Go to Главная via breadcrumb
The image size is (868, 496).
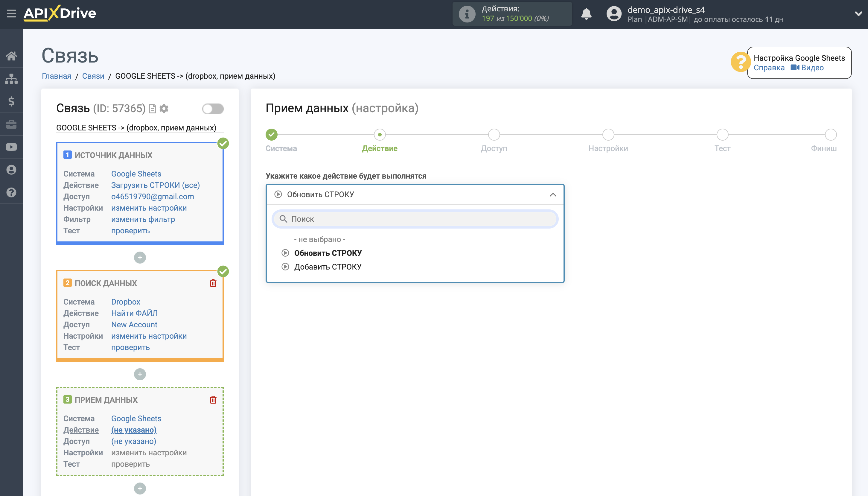click(x=57, y=76)
